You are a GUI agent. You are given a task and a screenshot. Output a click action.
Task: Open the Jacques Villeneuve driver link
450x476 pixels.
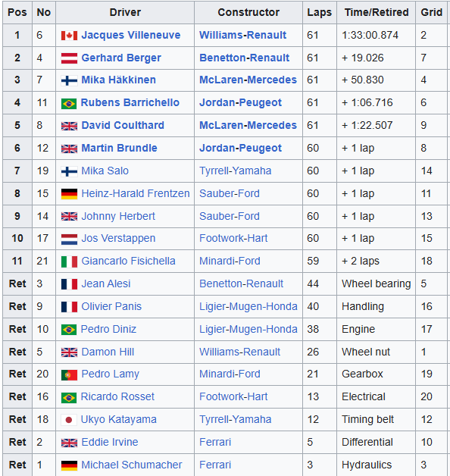click(x=131, y=35)
